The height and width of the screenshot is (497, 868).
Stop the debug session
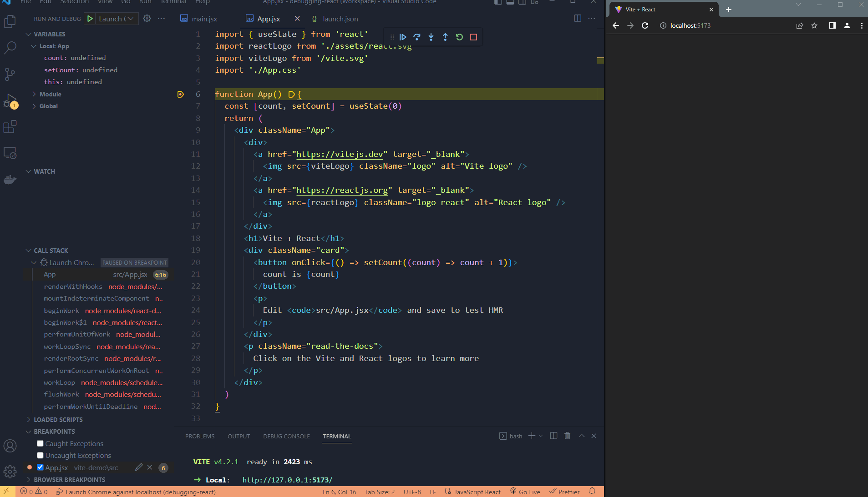473,37
